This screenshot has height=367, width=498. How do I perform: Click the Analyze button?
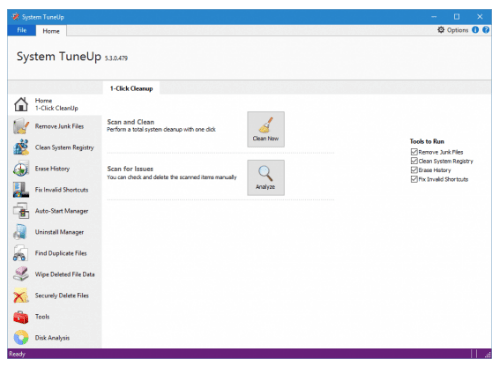266,178
